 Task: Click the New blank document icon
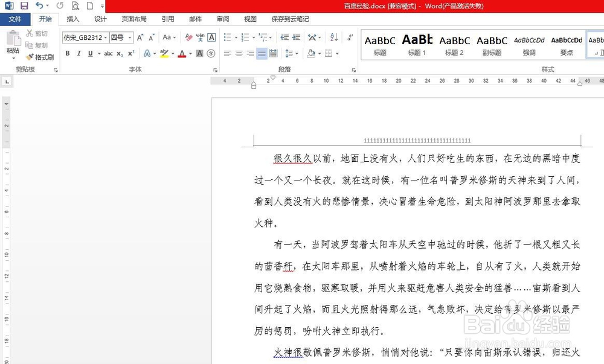coord(90,6)
